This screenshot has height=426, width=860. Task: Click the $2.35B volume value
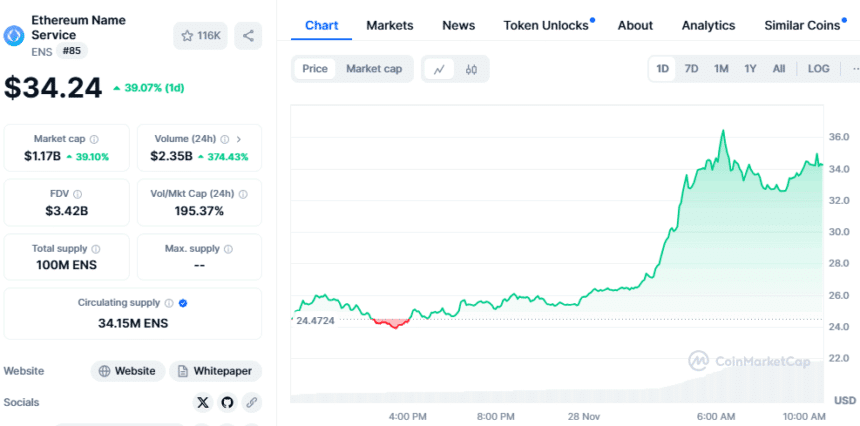click(172, 156)
